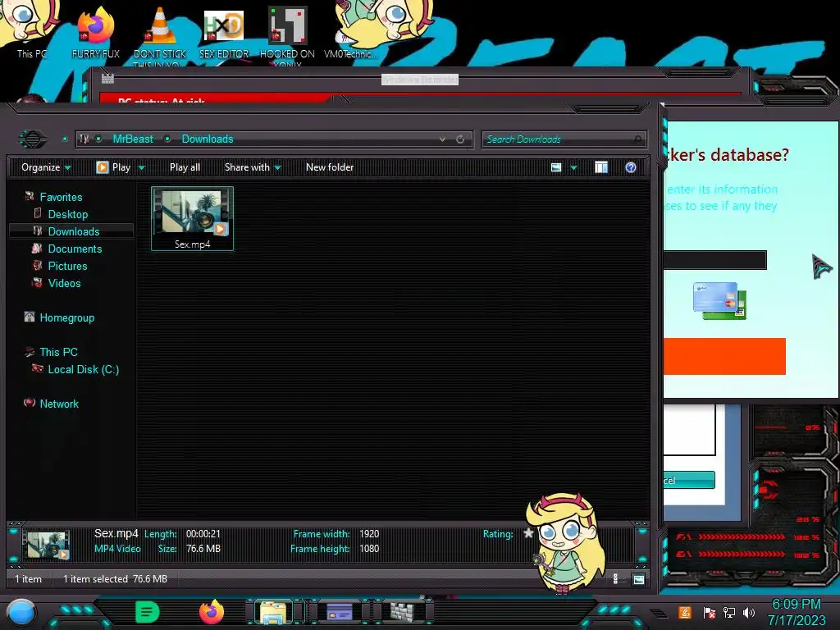The width and height of the screenshot is (840, 630).
Task: Change view with the view icon
Action: click(x=556, y=167)
